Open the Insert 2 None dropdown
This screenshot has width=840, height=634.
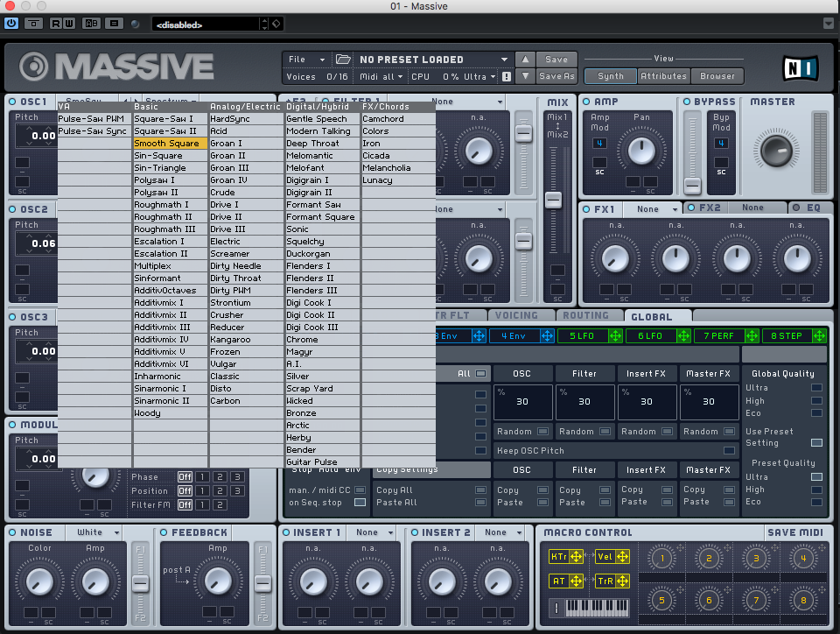tap(500, 532)
